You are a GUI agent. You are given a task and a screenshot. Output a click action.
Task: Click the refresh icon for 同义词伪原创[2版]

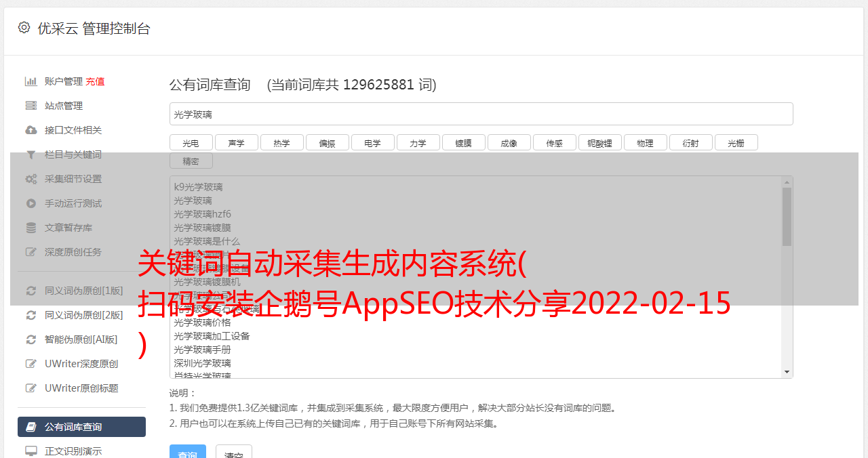pyautogui.click(x=31, y=315)
